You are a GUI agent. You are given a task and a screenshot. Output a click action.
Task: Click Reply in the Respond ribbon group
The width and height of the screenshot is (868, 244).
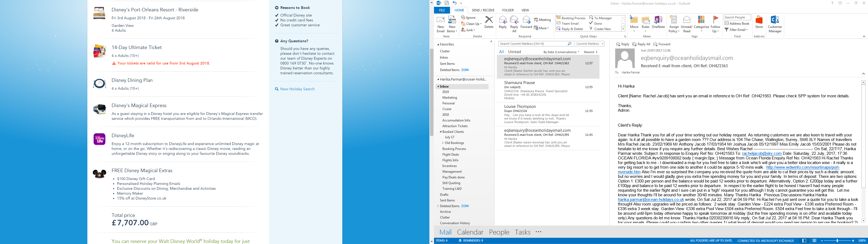[x=502, y=22]
